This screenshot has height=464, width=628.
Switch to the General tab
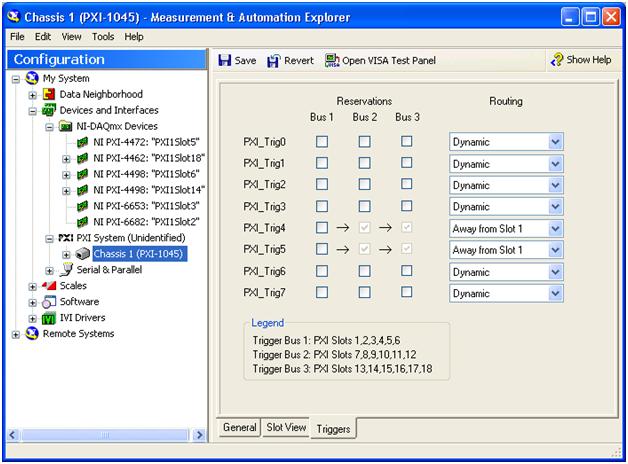point(240,427)
